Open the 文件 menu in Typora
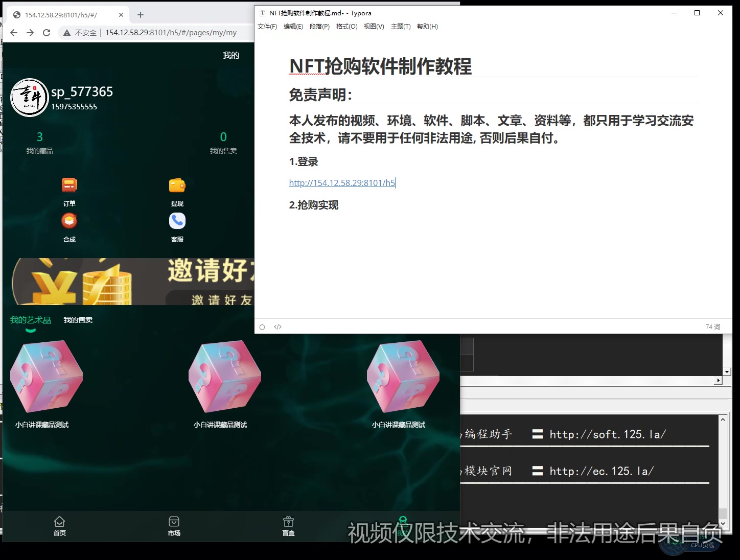Screen dimensions: 740x560 (x=266, y=26)
